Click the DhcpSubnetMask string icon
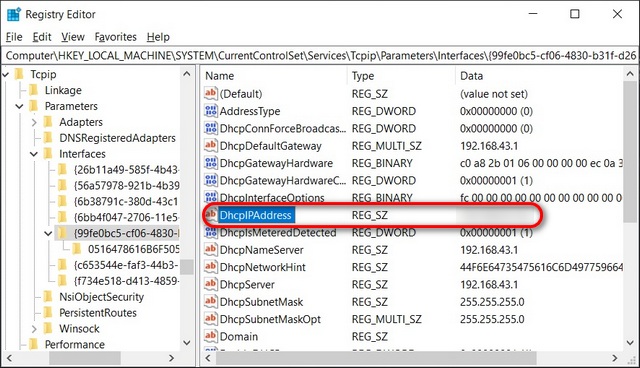Screen dimensions: 640x368 tap(211, 301)
